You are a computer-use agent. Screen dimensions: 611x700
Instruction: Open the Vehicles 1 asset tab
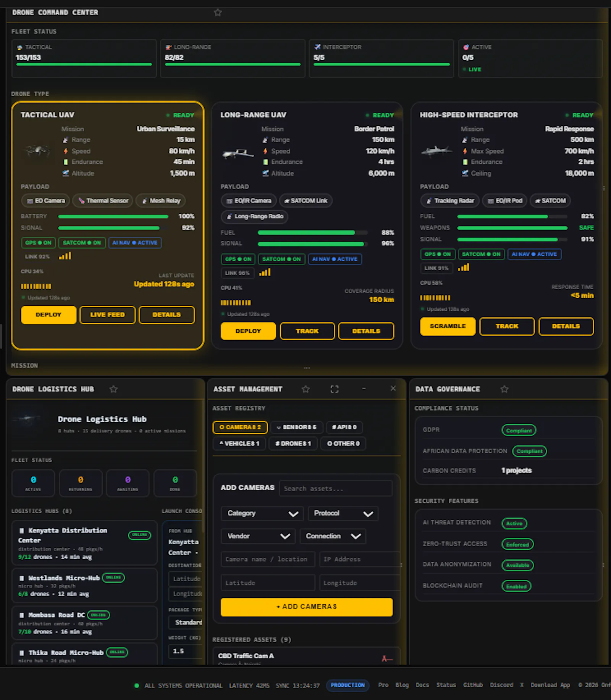239,444
